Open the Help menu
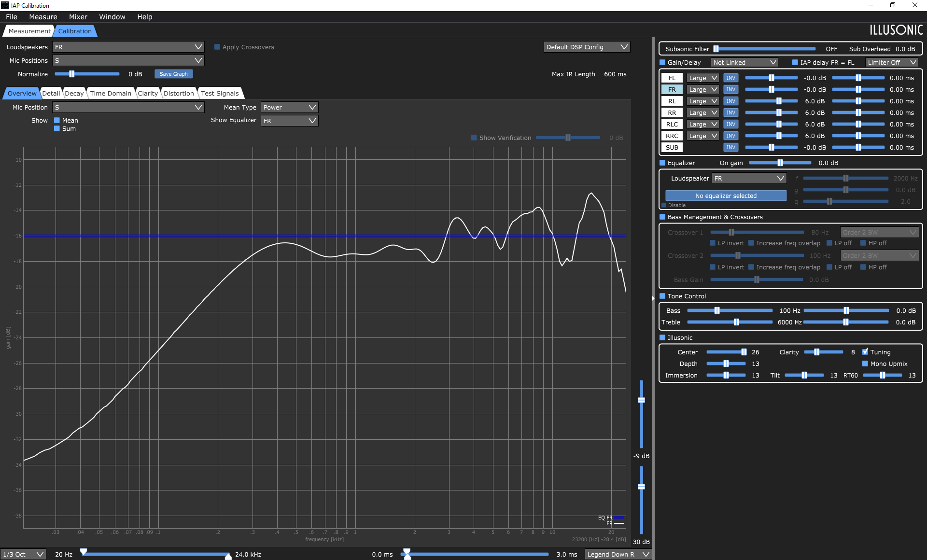Image resolution: width=927 pixels, height=560 pixels. point(145,17)
